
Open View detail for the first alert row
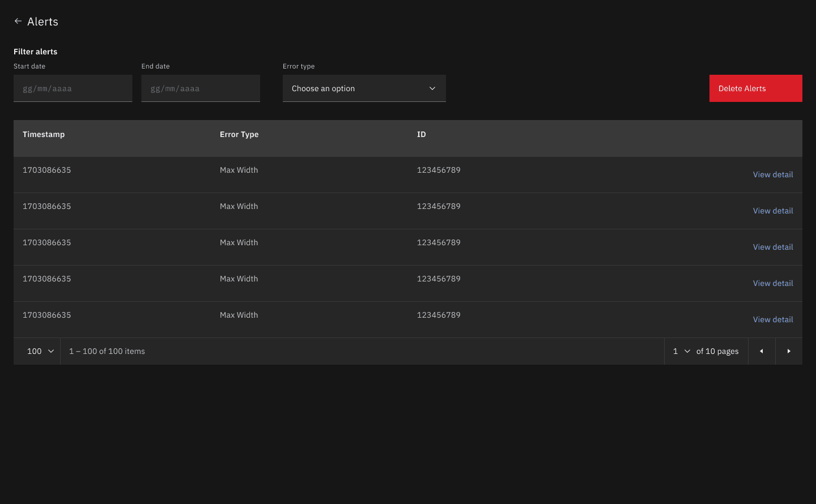click(x=773, y=174)
